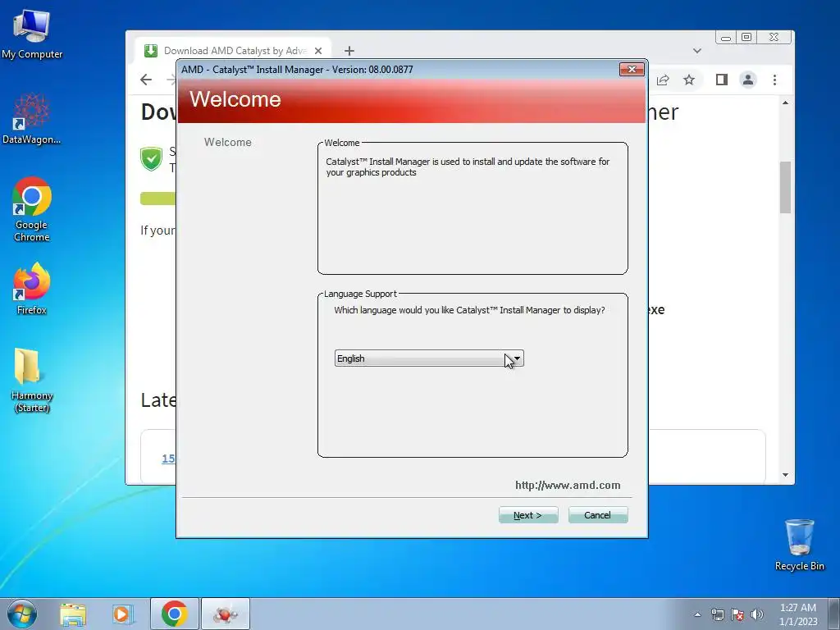
Task: Select the Download AMD Catalyst Chrome tab
Action: [x=233, y=50]
